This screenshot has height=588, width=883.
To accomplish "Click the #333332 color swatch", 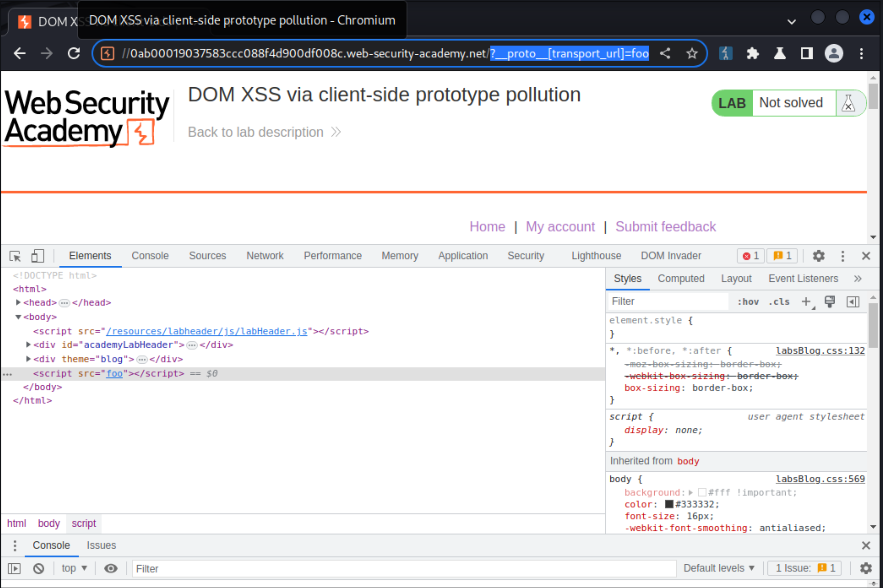I will pyautogui.click(x=669, y=504).
